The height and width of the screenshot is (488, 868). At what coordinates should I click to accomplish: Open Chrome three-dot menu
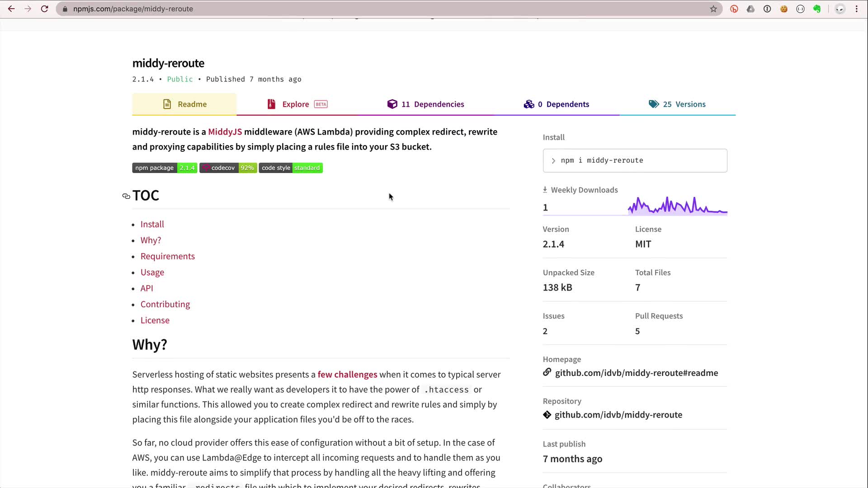tap(857, 9)
